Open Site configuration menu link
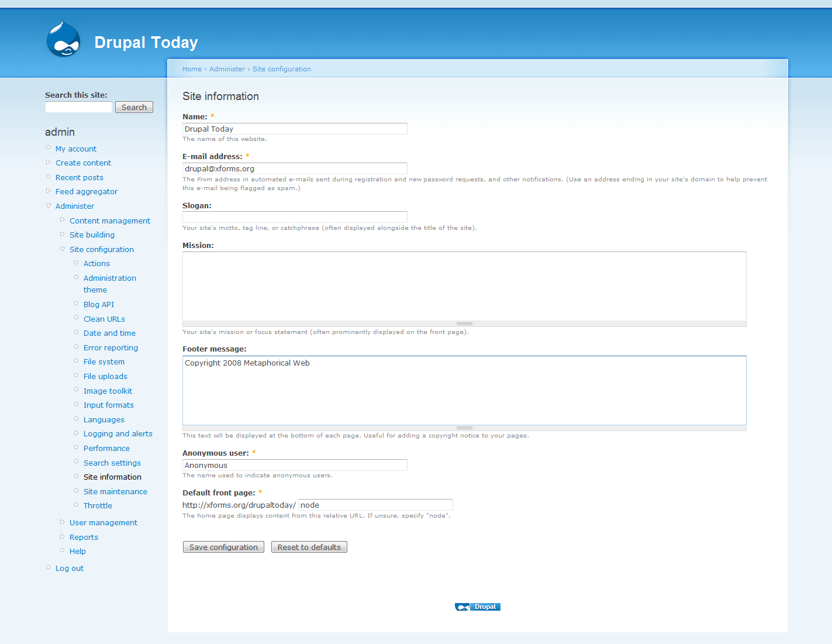 [102, 249]
